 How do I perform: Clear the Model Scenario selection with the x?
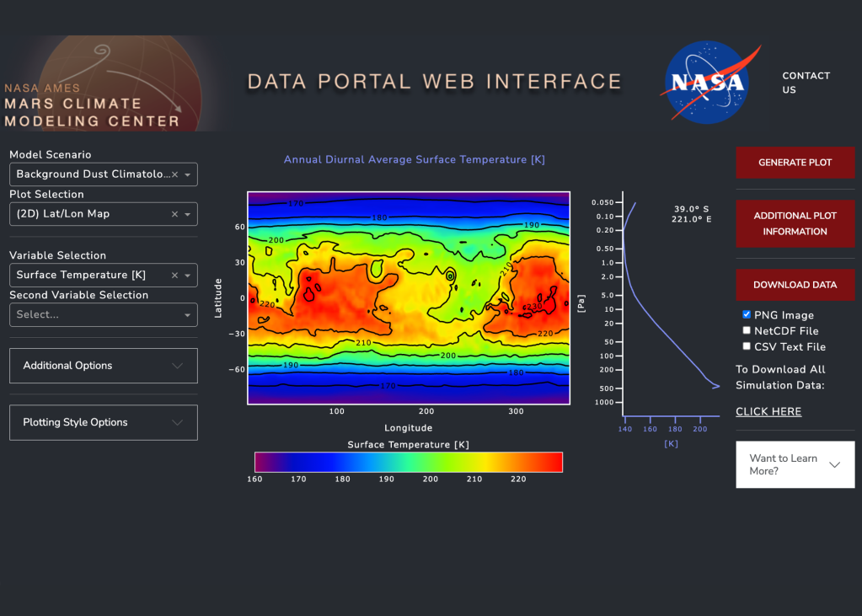tap(174, 174)
